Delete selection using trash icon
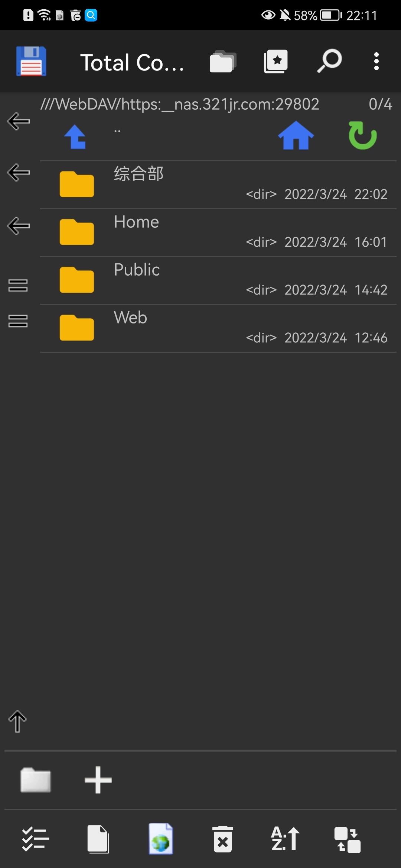 click(223, 839)
